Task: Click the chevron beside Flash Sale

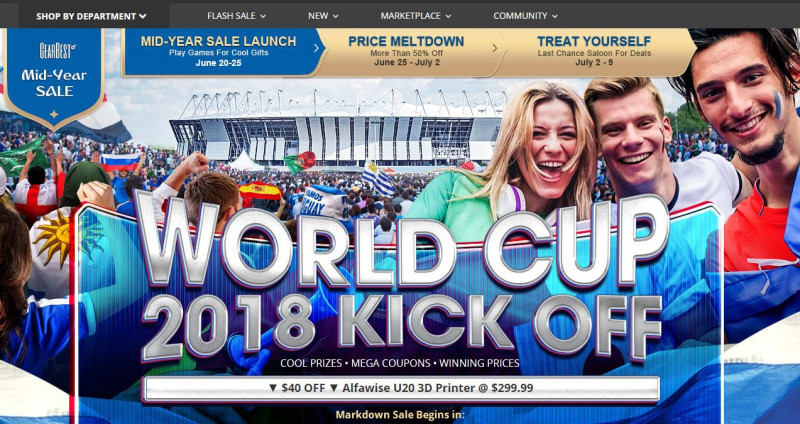Action: coord(263,16)
